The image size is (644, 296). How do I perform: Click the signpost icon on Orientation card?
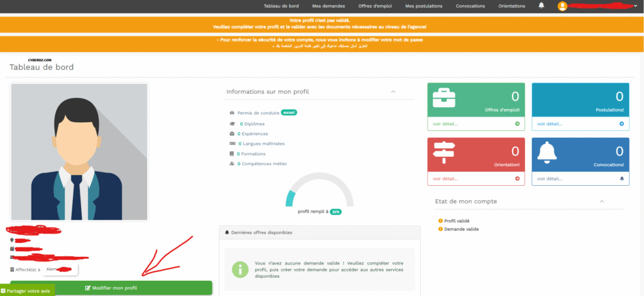coord(444,152)
